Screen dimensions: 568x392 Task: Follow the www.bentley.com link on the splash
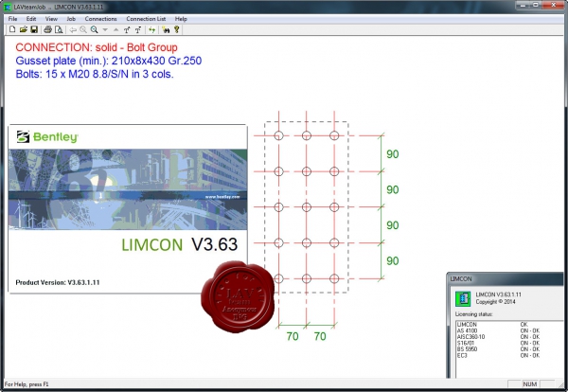222,197
